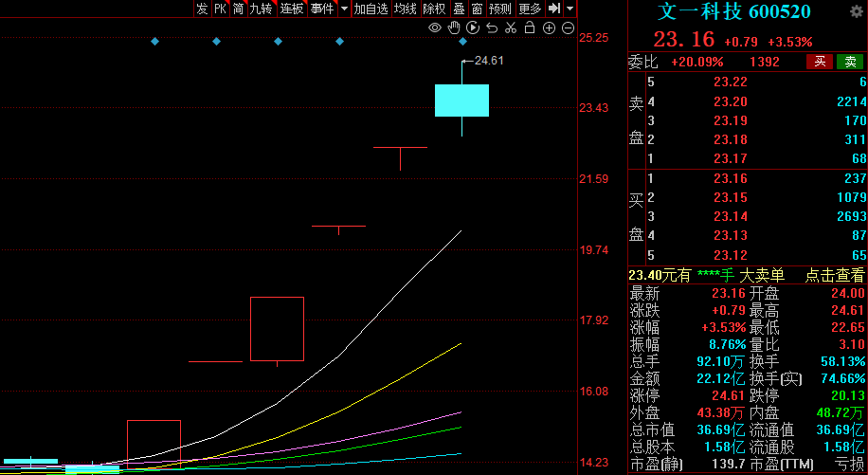
Task: Expand the dropdown arrow after 事件
Action: (344, 9)
